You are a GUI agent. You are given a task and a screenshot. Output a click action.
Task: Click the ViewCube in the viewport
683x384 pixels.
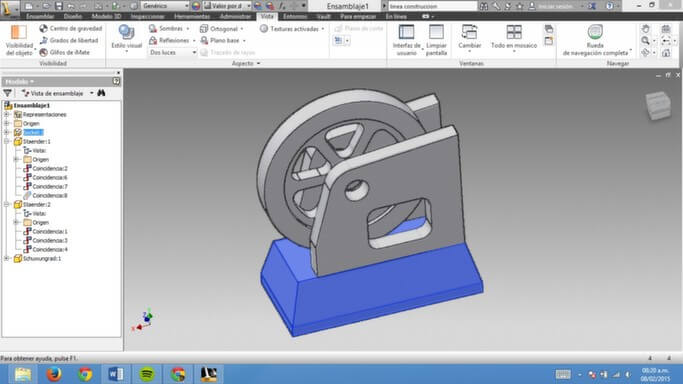pos(658,105)
